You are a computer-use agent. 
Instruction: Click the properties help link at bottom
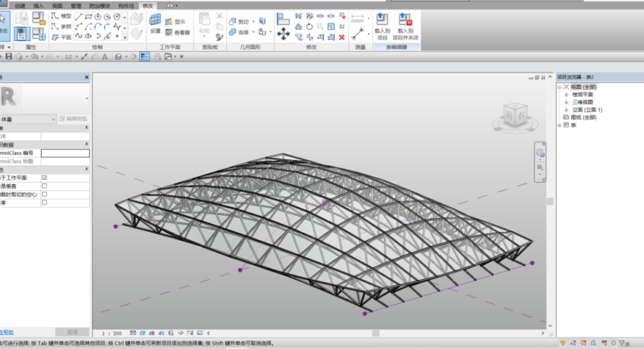(x=7, y=332)
